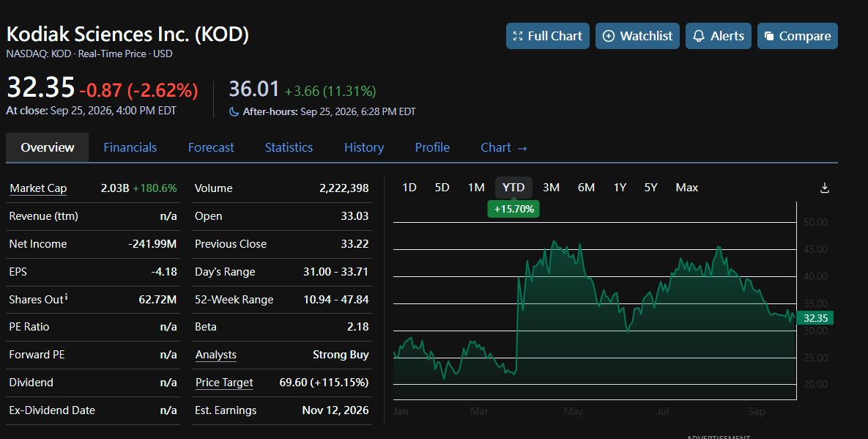Image resolution: width=868 pixels, height=439 pixels.
Task: Click the Est. Earnings date Nov 12, 2026
Action: (335, 410)
